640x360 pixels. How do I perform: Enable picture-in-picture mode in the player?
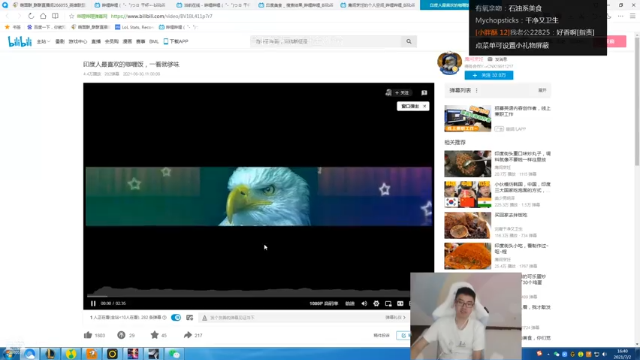pos(388,303)
